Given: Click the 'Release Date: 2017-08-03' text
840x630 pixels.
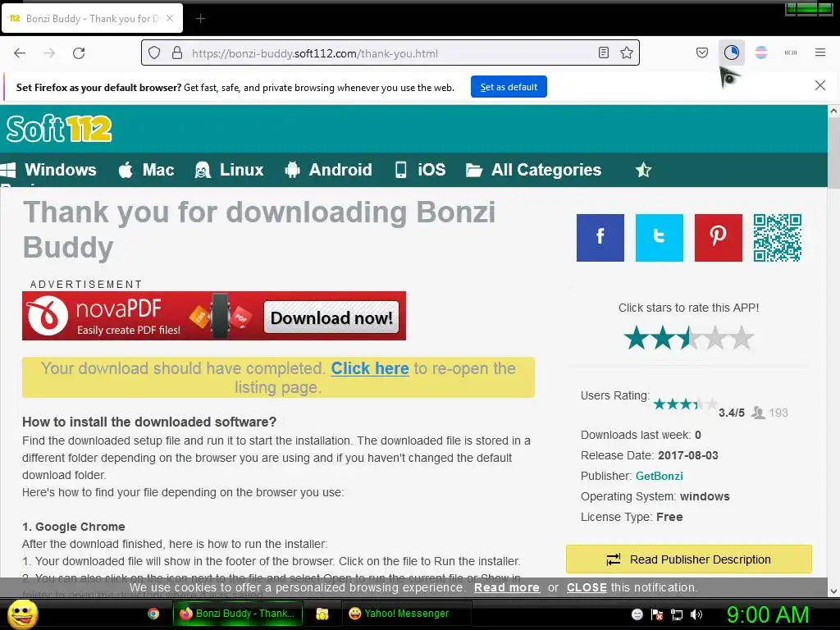Looking at the screenshot, I should (x=650, y=455).
